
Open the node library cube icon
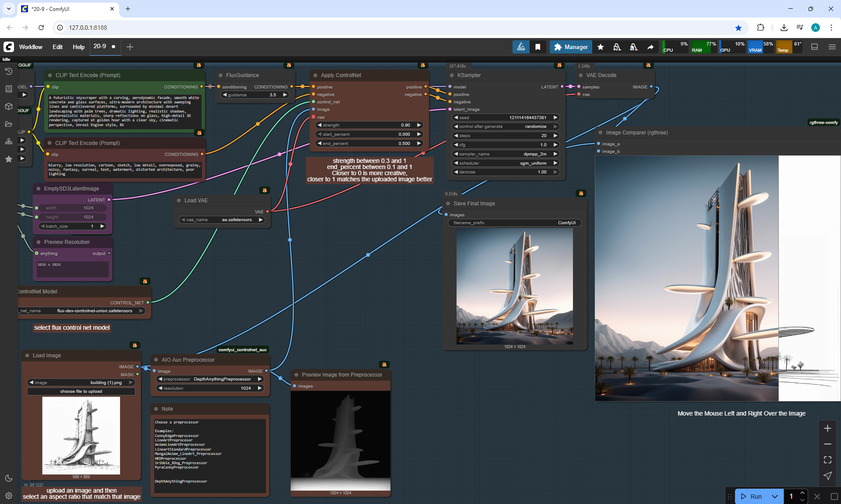tap(8, 106)
